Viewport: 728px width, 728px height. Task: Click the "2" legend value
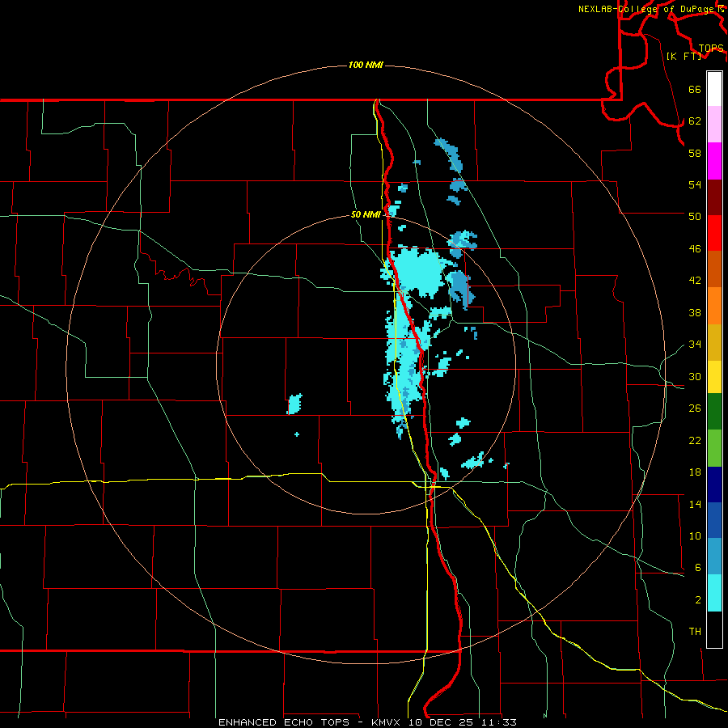[x=698, y=600]
